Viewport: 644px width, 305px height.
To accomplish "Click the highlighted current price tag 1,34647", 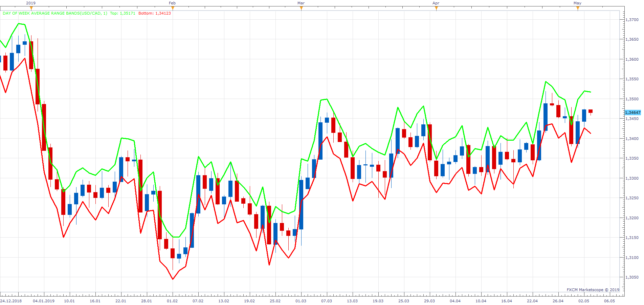I will coord(632,113).
